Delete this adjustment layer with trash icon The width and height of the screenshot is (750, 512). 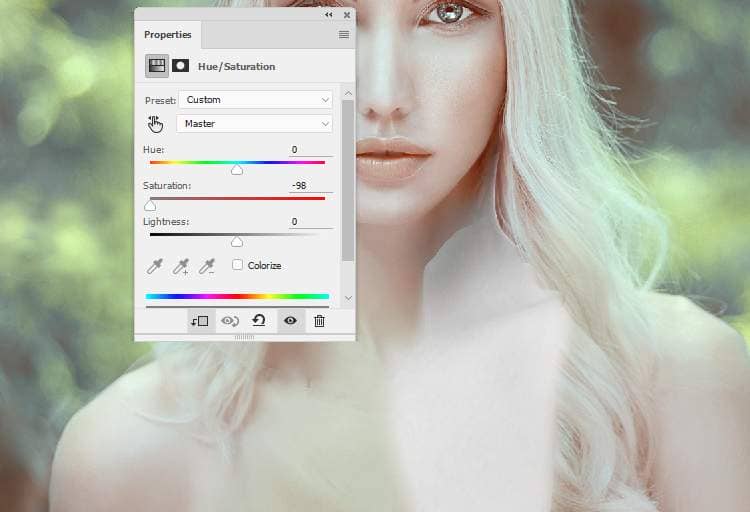click(x=320, y=321)
